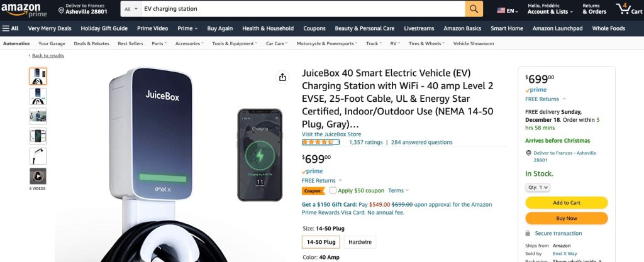Open the Best Sellers automotive tab

tap(130, 44)
